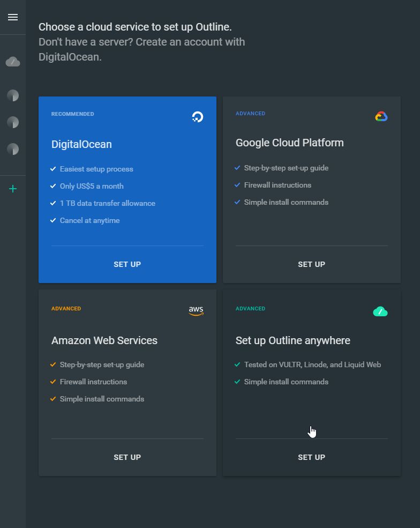Click the aws logo icon
The width and height of the screenshot is (420, 528).
pyautogui.click(x=196, y=311)
